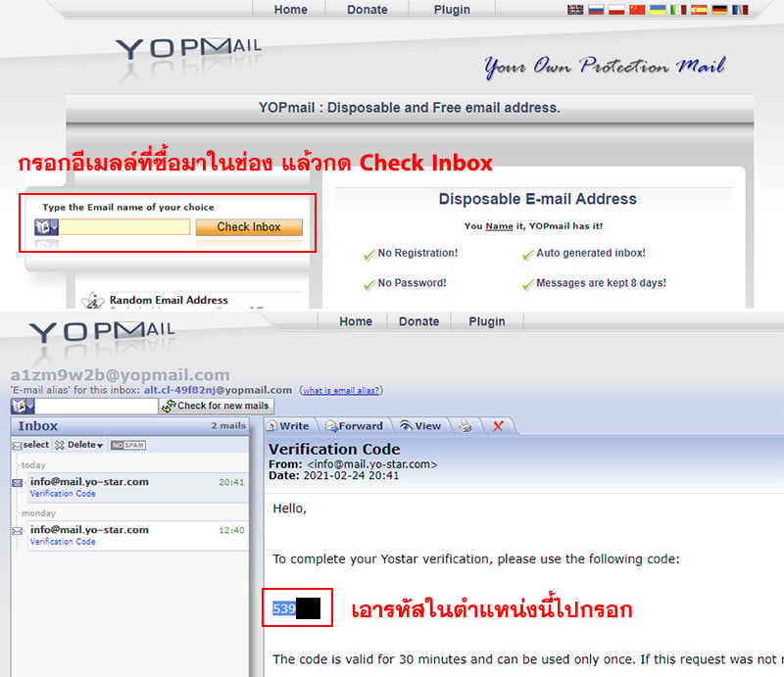The height and width of the screenshot is (677, 784).
Task: Click the printer icon tab
Action: (x=465, y=426)
